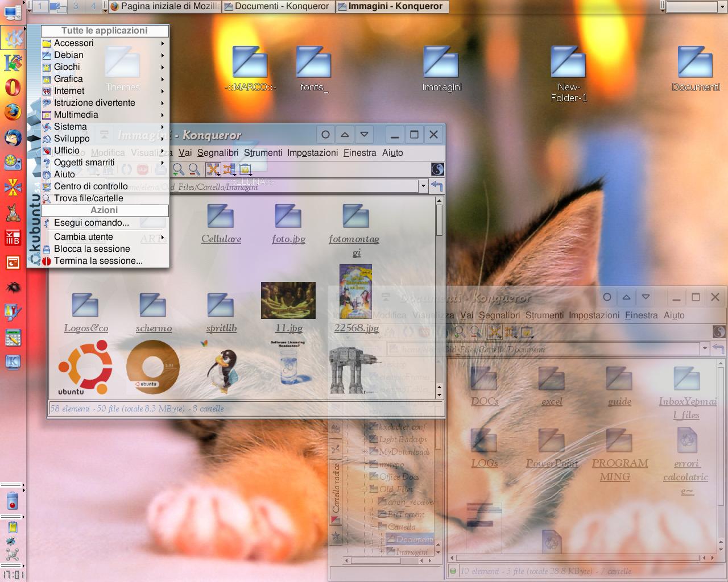Expand the Multimedia submenu

click(105, 115)
